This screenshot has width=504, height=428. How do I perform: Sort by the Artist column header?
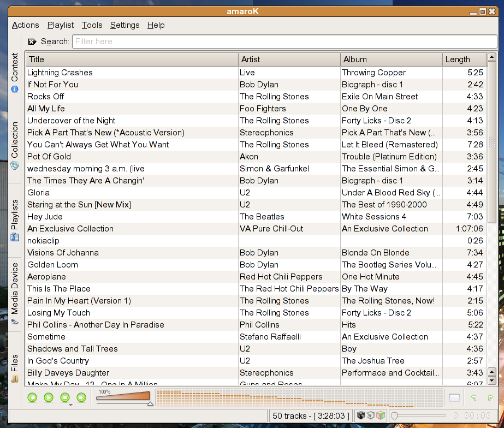tap(289, 60)
